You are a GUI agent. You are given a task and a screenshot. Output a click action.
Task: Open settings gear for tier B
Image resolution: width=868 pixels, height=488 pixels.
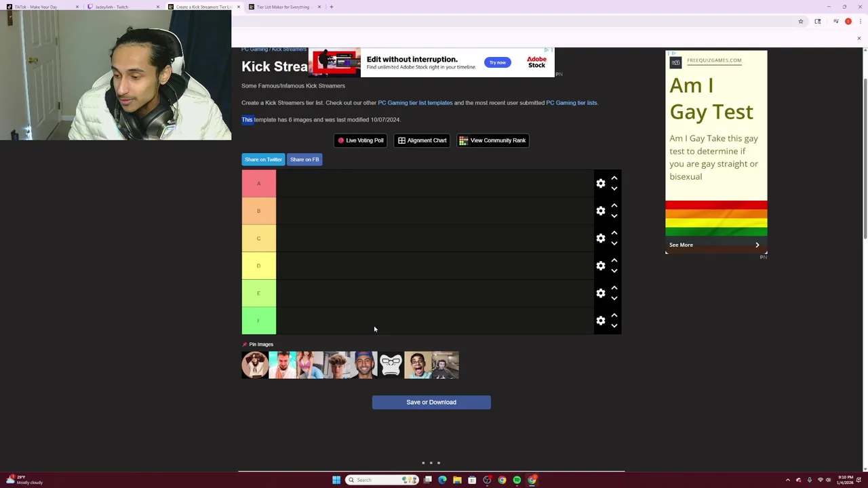pos(600,211)
